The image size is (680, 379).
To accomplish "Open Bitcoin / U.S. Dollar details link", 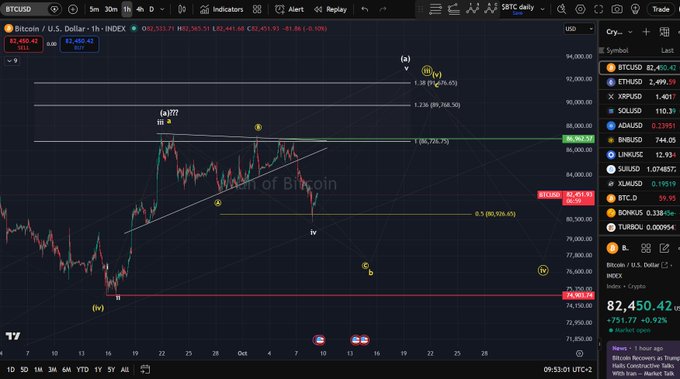I will tap(637, 265).
